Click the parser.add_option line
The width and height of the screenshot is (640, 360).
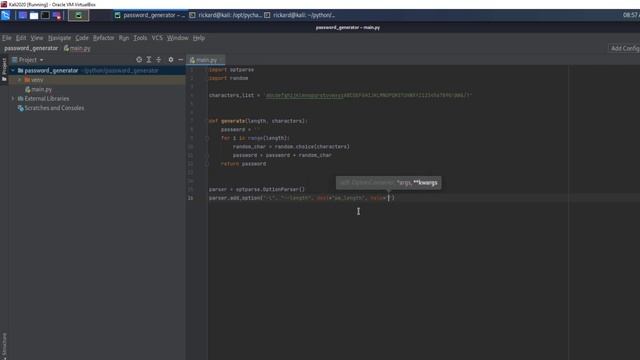point(302,198)
